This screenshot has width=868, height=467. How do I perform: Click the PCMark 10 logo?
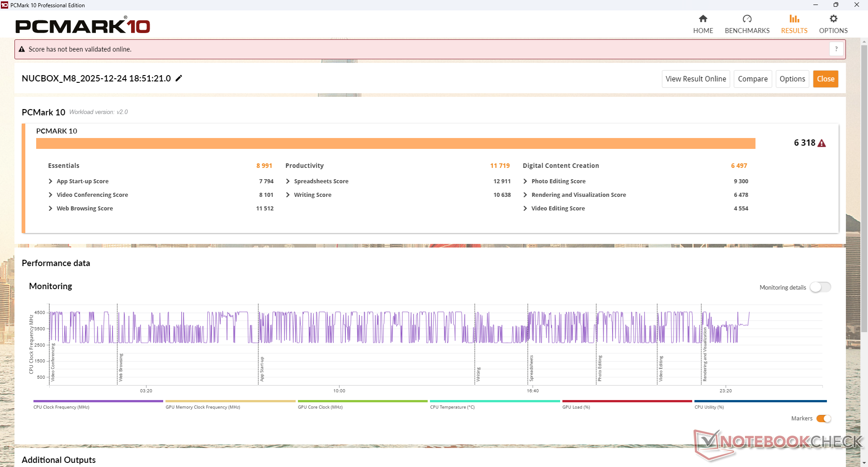[x=83, y=26]
